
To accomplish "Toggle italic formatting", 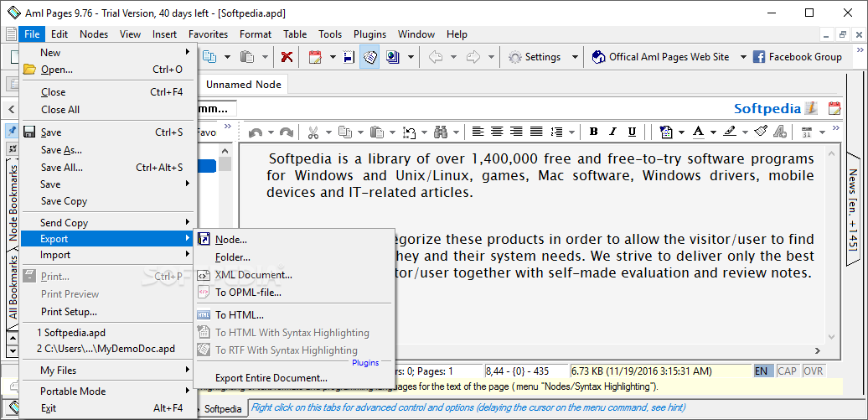I will click(x=612, y=132).
